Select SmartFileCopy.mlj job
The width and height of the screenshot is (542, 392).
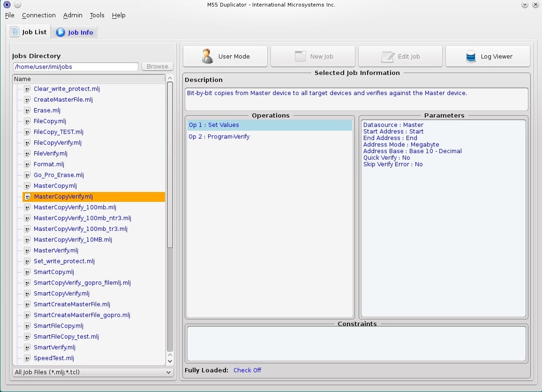(59, 326)
